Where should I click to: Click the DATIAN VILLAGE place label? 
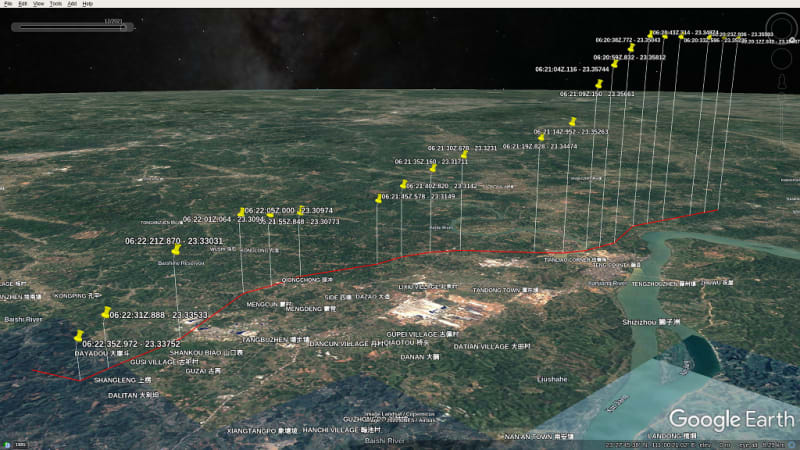point(492,346)
